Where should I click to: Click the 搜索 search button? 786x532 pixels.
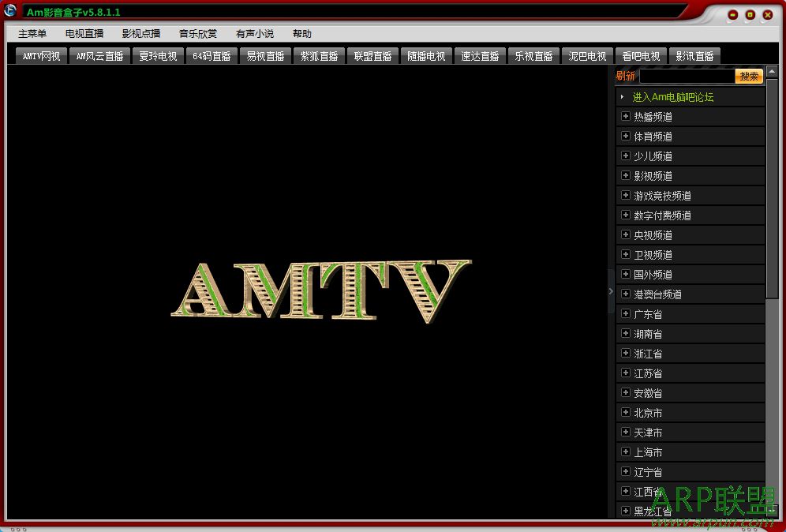(x=749, y=77)
